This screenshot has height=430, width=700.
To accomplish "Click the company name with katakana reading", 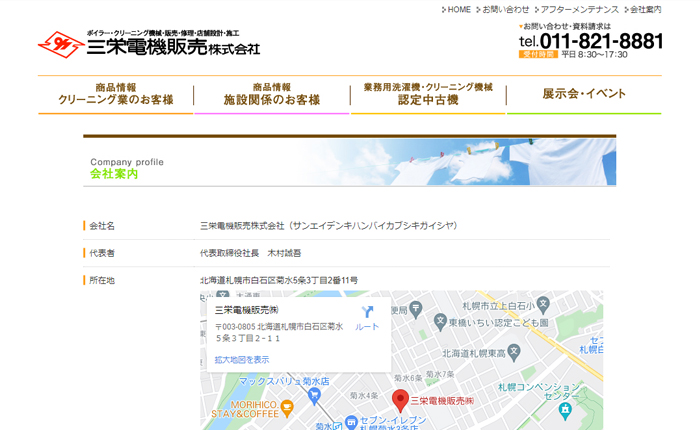I will (329, 226).
